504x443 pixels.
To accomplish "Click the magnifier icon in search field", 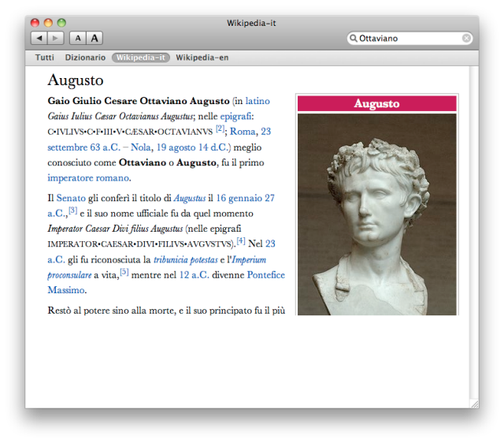I will point(354,39).
